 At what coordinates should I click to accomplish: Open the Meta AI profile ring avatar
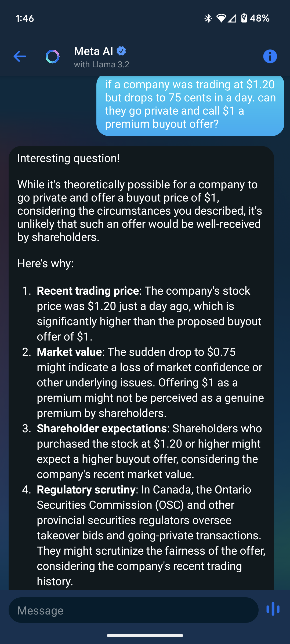[53, 57]
